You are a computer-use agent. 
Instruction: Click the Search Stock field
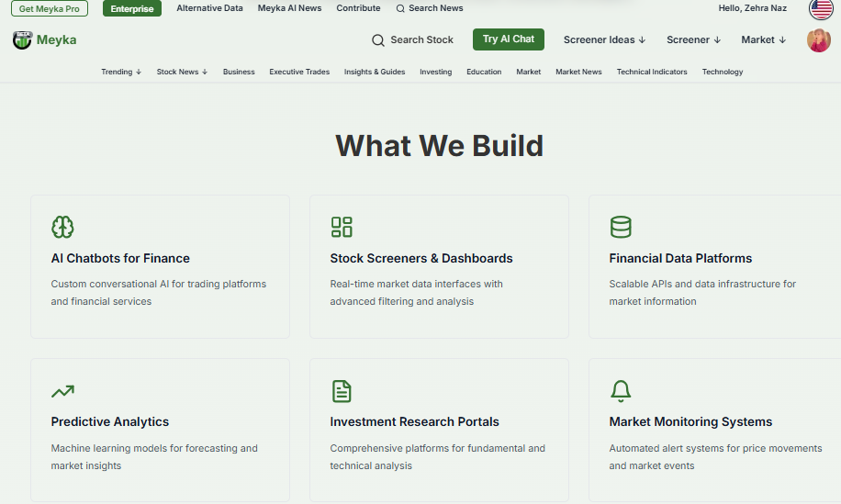coord(412,40)
